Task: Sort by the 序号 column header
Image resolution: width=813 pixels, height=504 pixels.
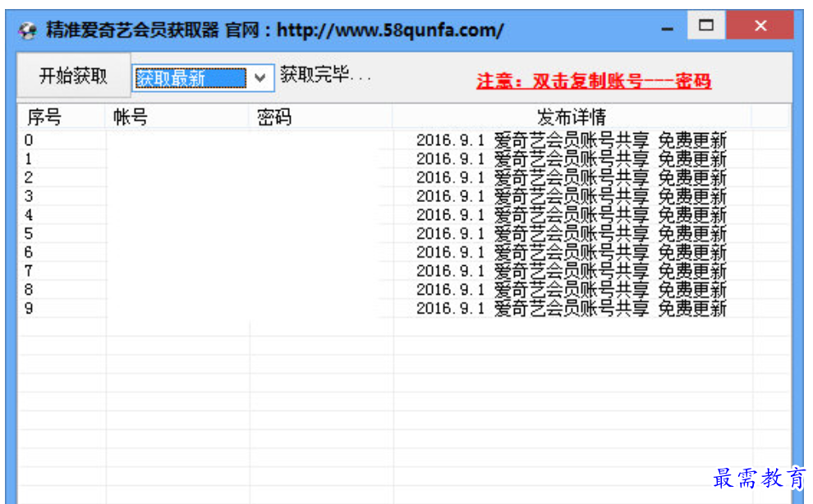Action: 62,117
